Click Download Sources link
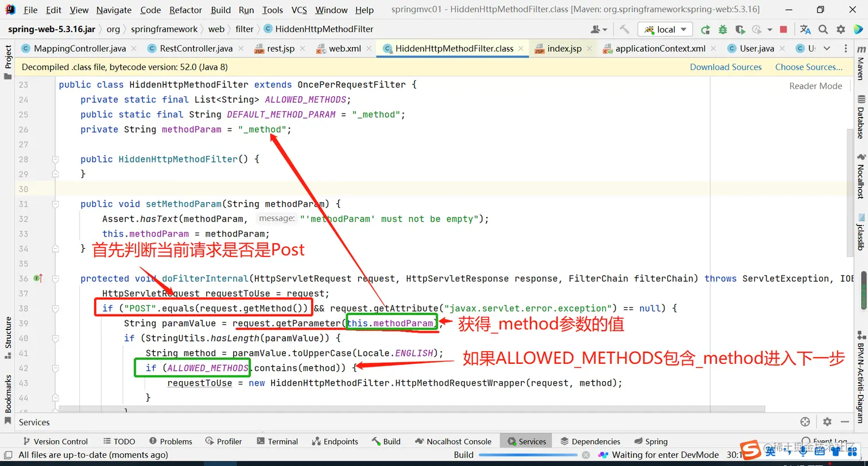868x466 pixels. pos(726,67)
